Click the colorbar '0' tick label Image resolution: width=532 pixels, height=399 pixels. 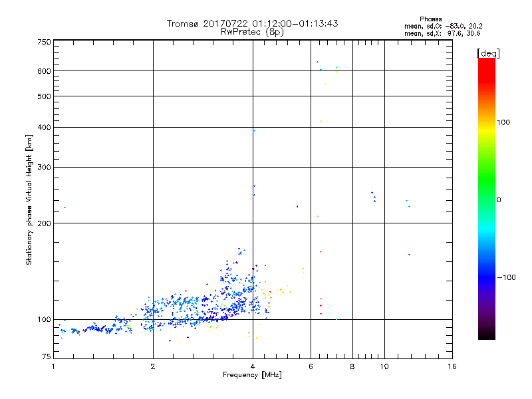pyautogui.click(x=499, y=200)
